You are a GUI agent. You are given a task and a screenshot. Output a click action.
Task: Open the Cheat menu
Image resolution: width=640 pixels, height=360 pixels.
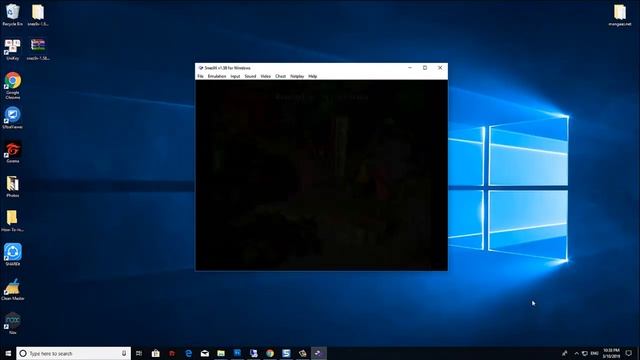tap(280, 76)
